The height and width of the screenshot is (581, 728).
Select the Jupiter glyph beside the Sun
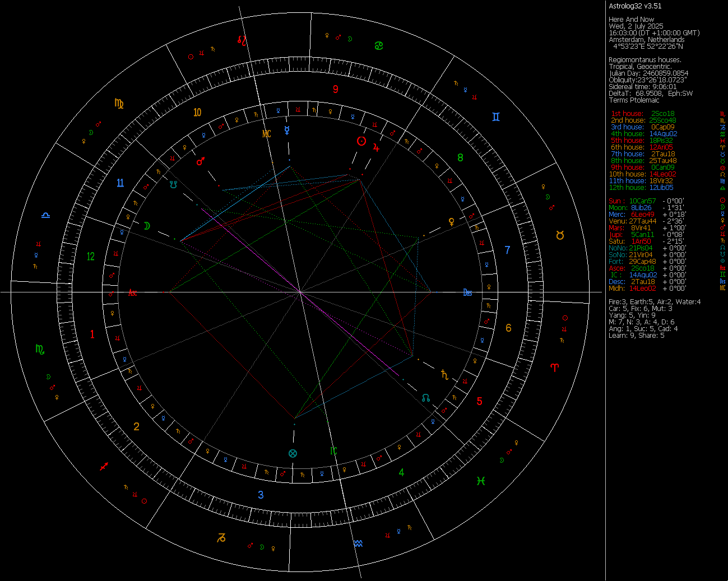(376, 148)
